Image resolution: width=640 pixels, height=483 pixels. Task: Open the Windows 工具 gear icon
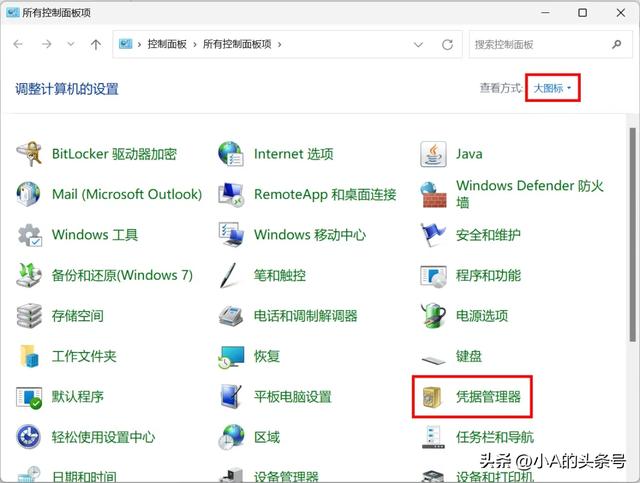[29, 235]
